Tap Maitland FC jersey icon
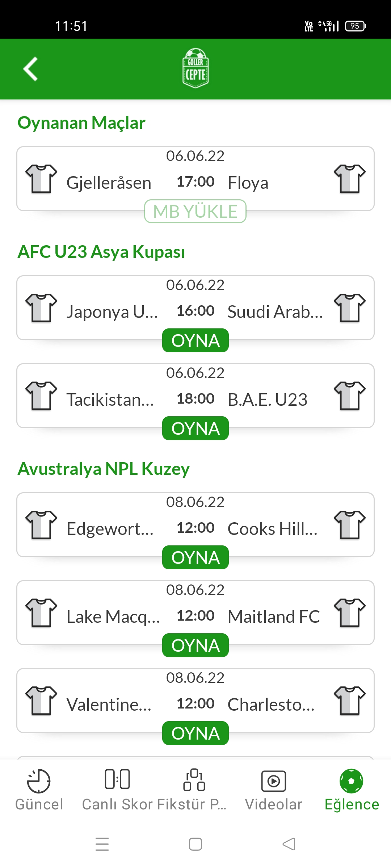391x868 pixels. [x=350, y=613]
